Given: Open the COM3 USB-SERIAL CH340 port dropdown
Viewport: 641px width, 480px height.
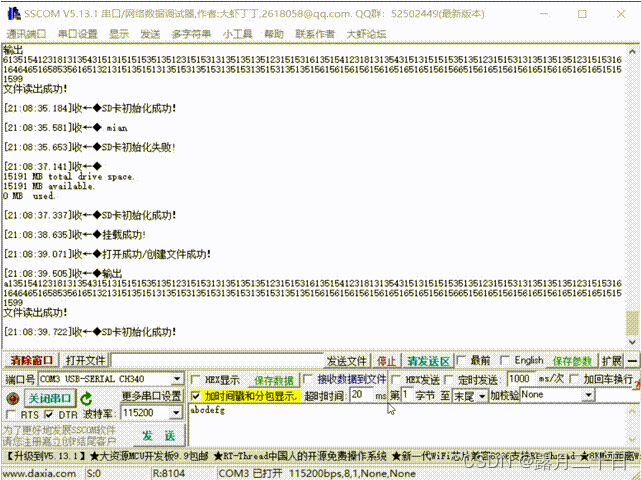Looking at the screenshot, I should (x=110, y=379).
